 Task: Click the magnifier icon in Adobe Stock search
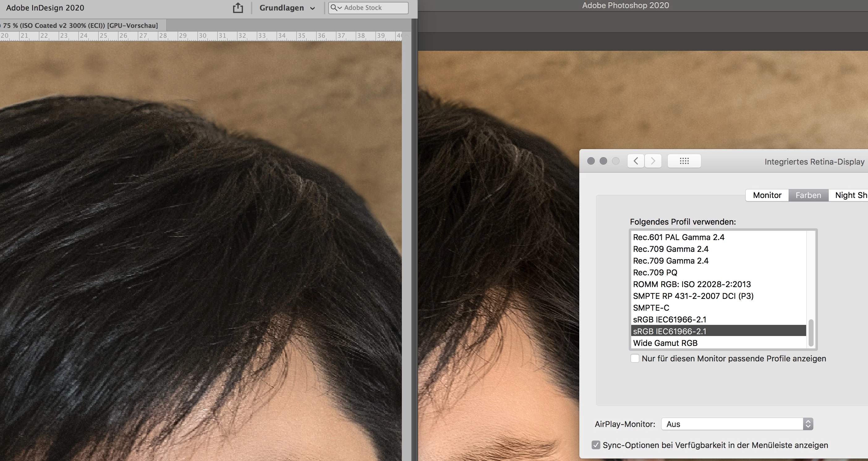pyautogui.click(x=334, y=8)
